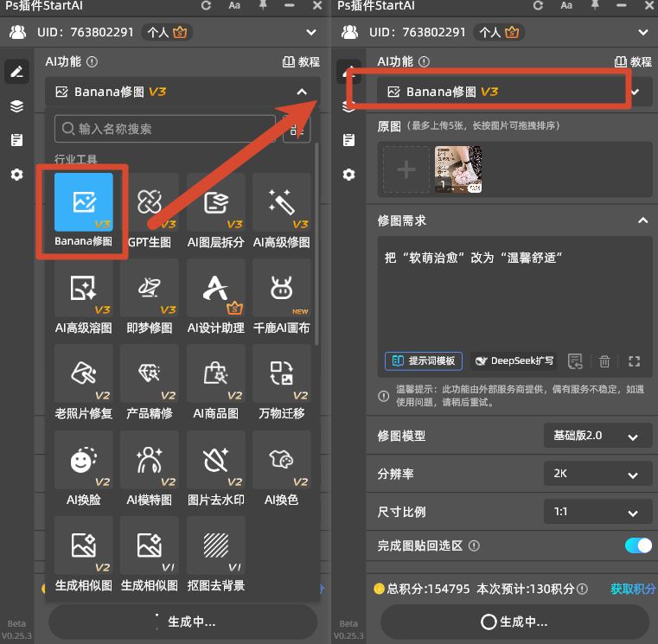This screenshot has width=658, height=644.
Task: Open the layers icon in left panel sidebar
Action: click(16, 106)
